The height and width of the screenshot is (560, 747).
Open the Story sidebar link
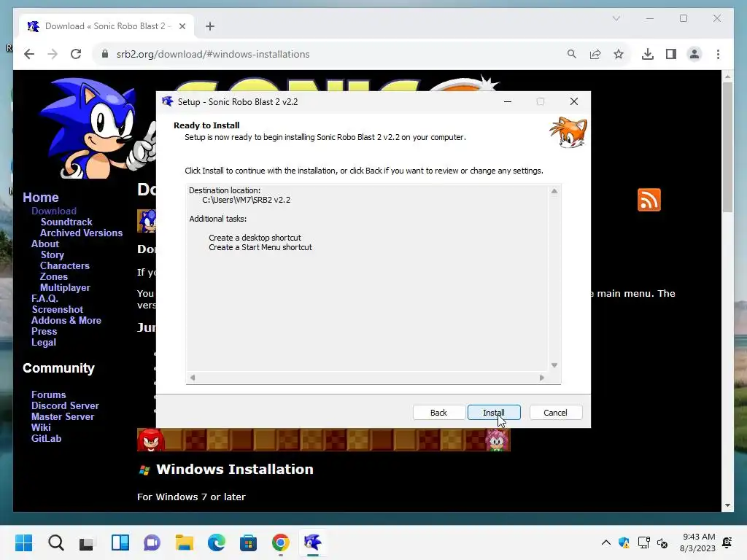coord(52,254)
